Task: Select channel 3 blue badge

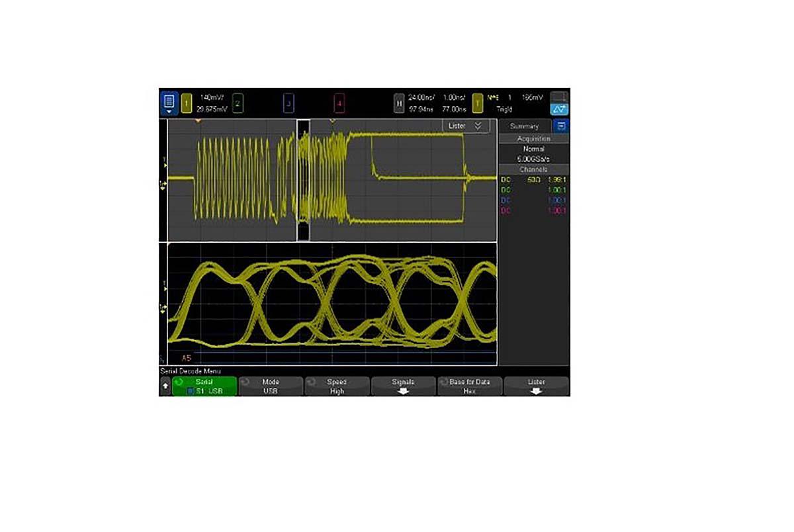Action: point(288,103)
